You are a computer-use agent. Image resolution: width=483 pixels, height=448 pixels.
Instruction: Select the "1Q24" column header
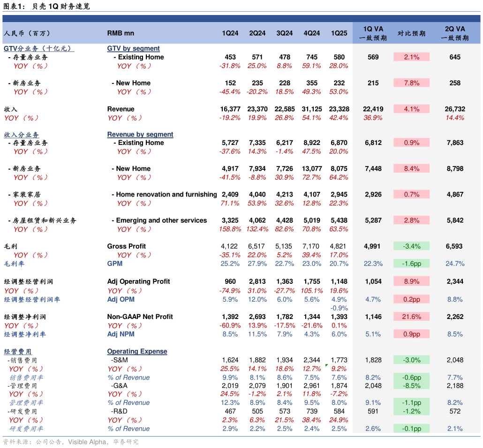coord(230,33)
